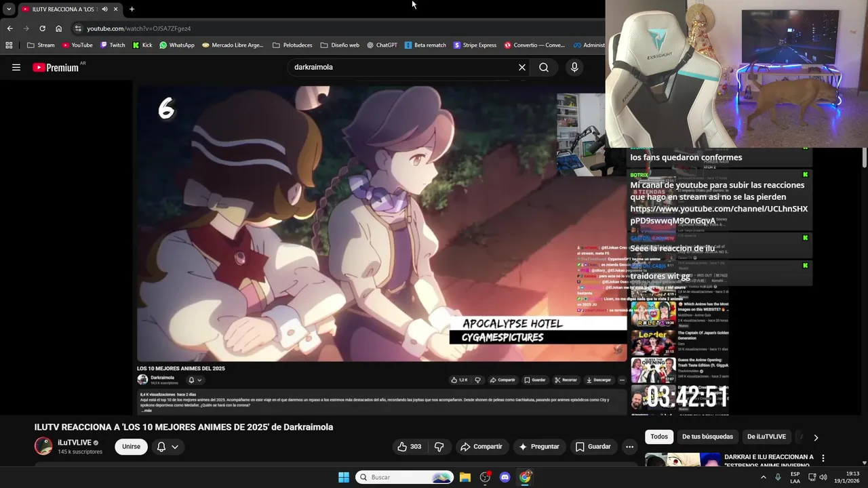Open Chrome from the taskbar
The image size is (868, 488).
click(x=525, y=477)
